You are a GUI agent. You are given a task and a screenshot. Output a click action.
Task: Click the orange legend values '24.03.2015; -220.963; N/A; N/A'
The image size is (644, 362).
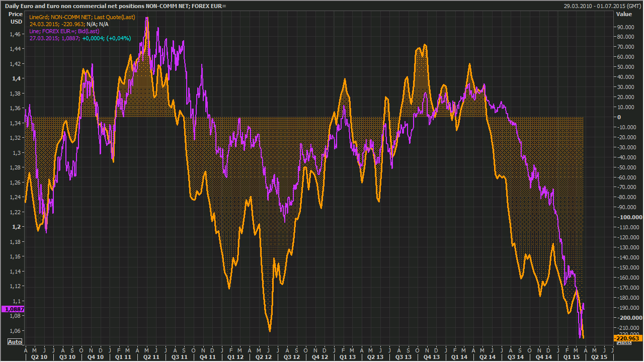tap(69, 24)
